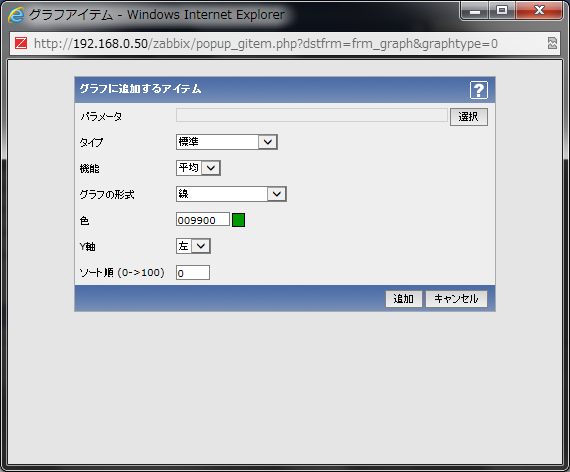Open help with the question mark icon
The image size is (570, 472).
479,90
